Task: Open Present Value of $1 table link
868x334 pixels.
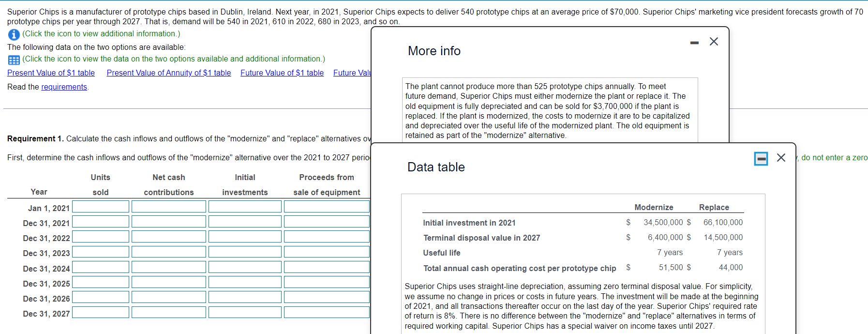Action: point(51,73)
